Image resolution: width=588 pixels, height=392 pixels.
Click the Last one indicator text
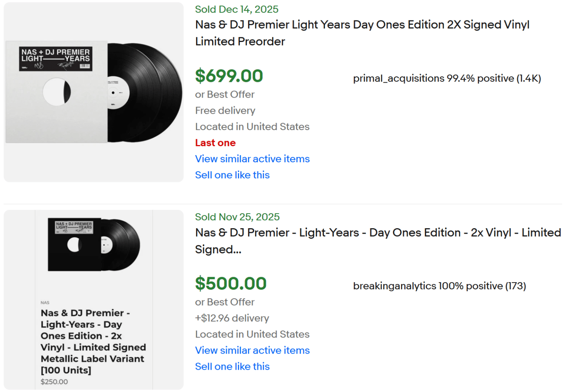click(x=215, y=143)
